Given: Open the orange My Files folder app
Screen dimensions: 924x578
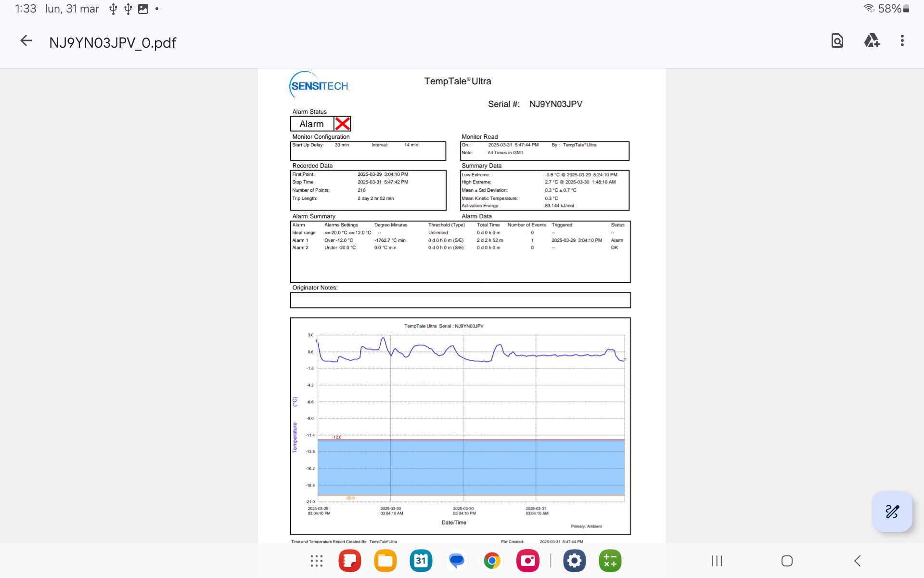Looking at the screenshot, I should point(385,561).
